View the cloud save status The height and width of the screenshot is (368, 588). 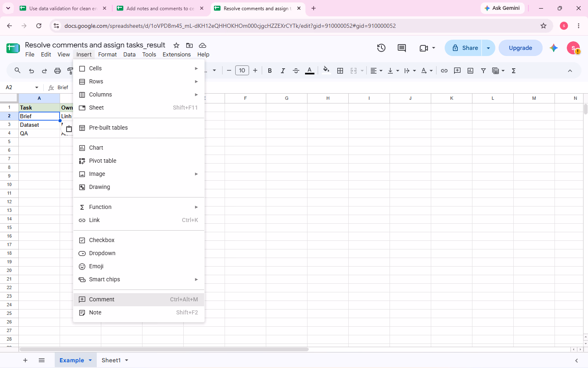(x=203, y=45)
